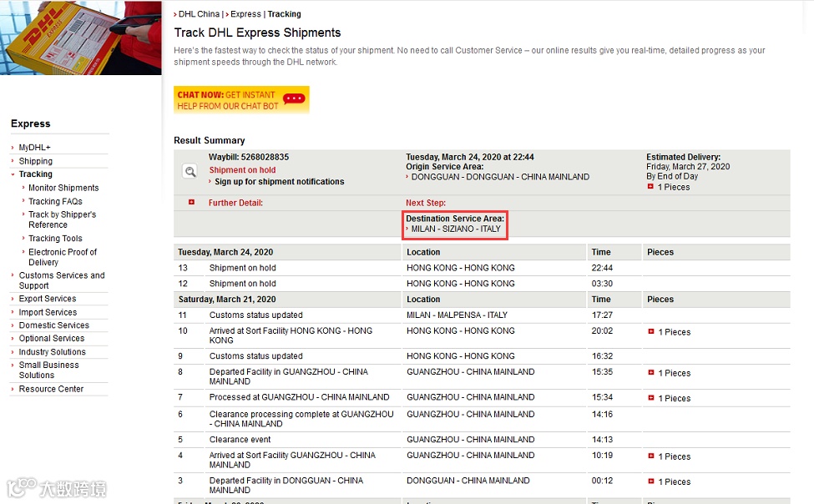Click 'DONGGUAN - CHINA MAINLAND' location in row 3
The width and height of the screenshot is (814, 504).
[468, 481]
